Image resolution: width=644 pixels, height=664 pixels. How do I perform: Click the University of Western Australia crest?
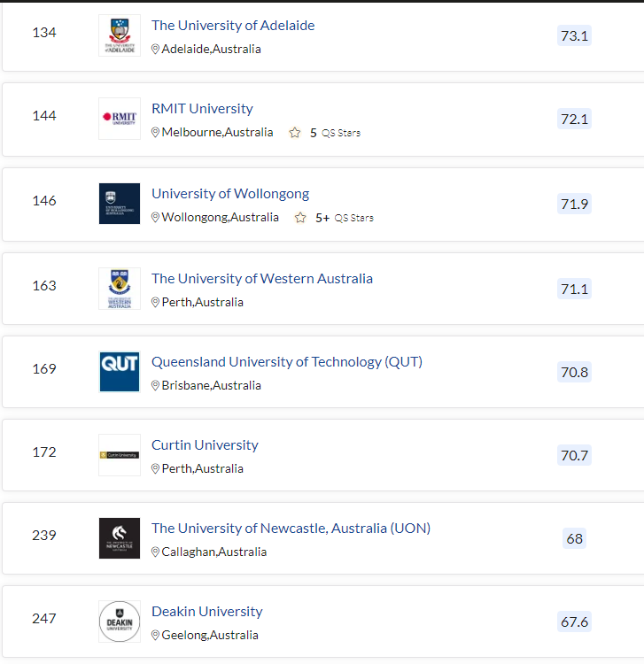point(120,289)
